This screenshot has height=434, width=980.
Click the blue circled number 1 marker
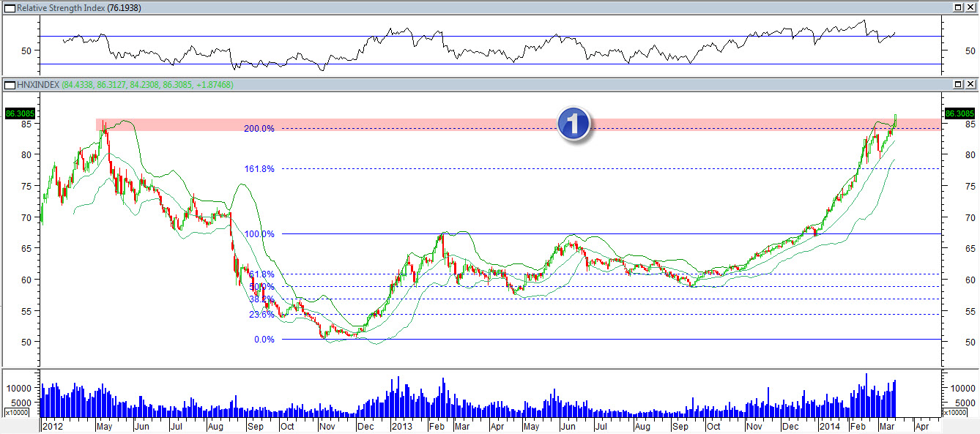(x=574, y=124)
